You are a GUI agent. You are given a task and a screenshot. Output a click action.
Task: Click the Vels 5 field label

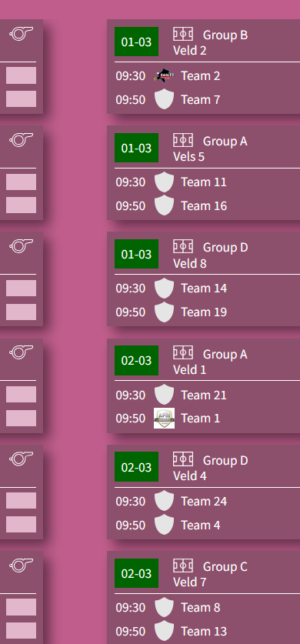point(188,157)
